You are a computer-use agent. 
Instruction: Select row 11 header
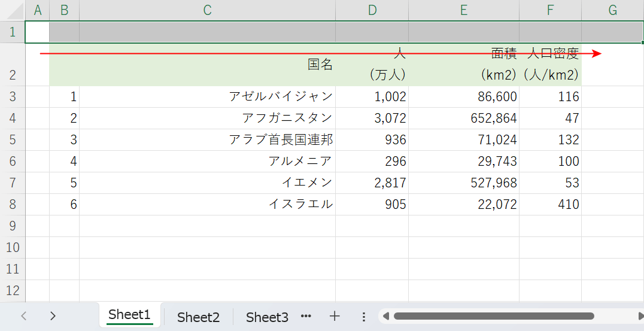13,269
